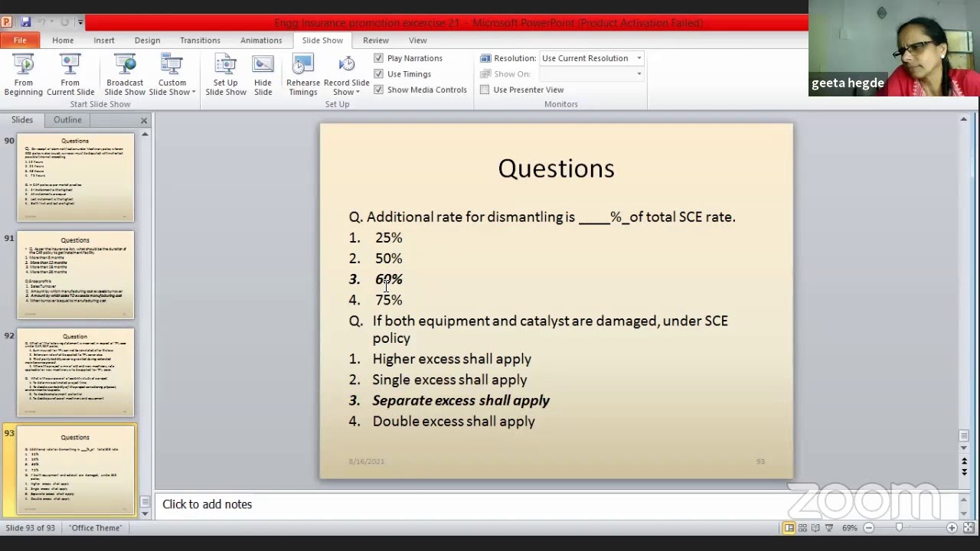Save the presentation from Quick Access toolbar

(25, 22)
